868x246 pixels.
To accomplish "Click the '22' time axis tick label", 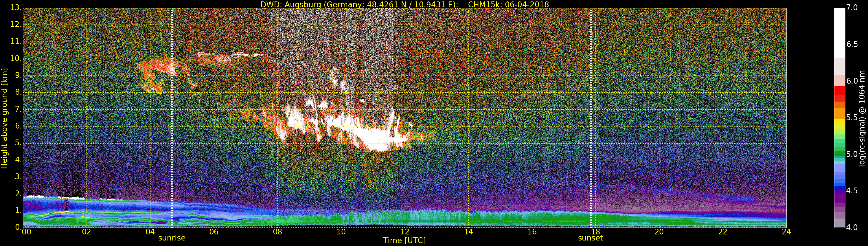I will click(723, 232).
